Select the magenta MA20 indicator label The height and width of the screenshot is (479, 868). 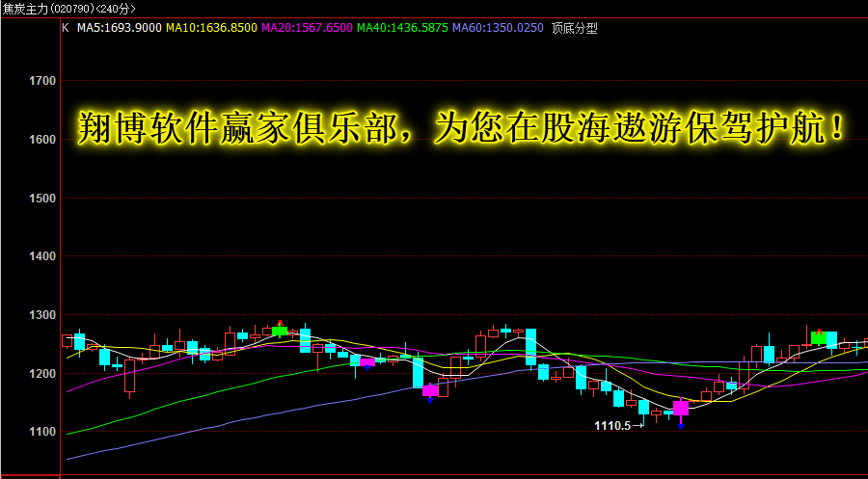click(x=307, y=28)
